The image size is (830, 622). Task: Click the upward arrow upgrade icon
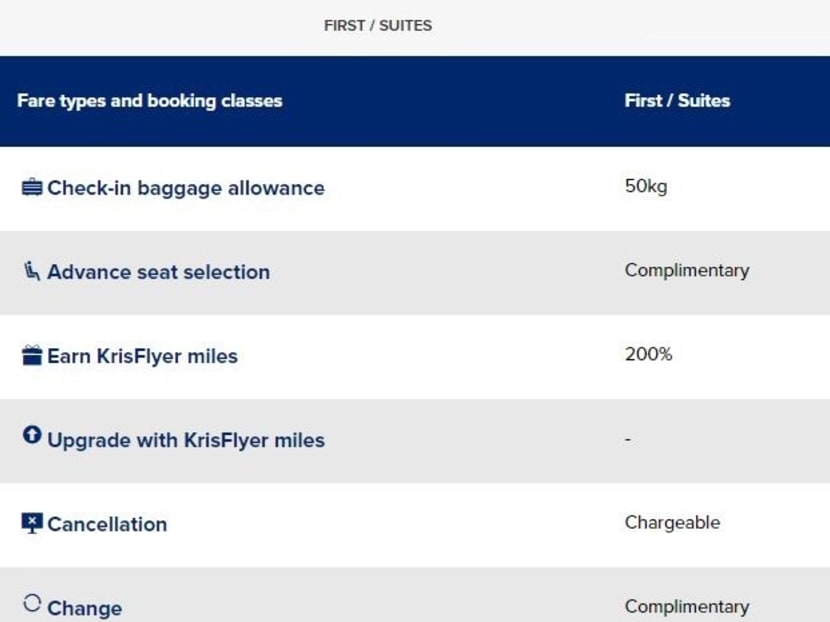pos(32,435)
